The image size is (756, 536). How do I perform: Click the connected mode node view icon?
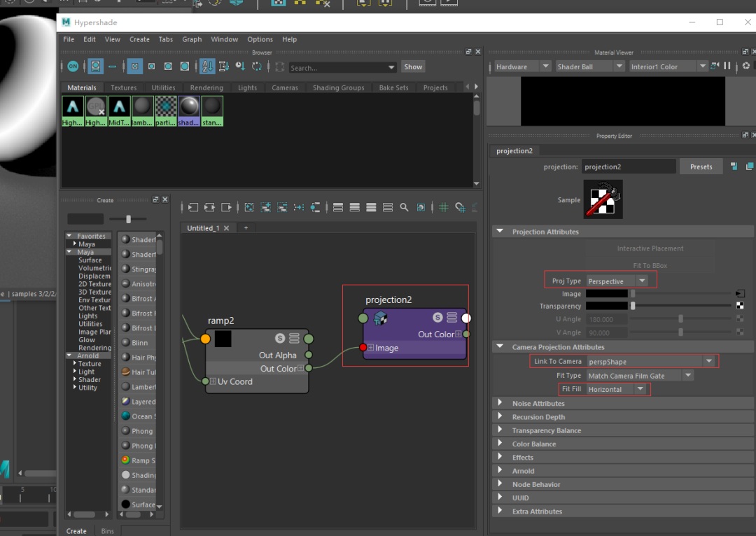pos(354,207)
